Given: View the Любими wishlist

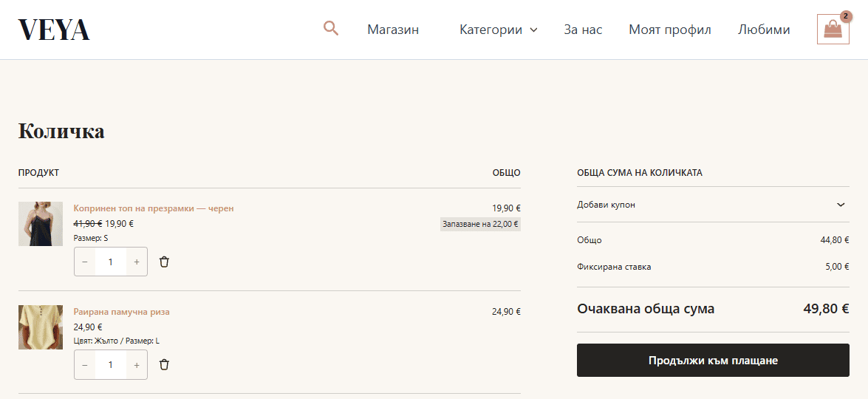Looking at the screenshot, I should [764, 30].
